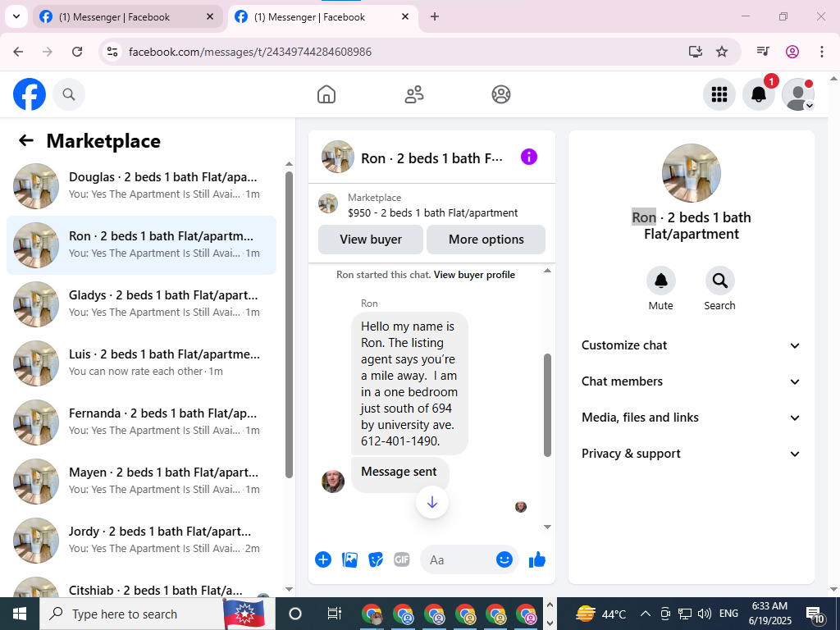Open Fernanda conversation in Marketplace list
This screenshot has height=630, width=840.
[141, 422]
